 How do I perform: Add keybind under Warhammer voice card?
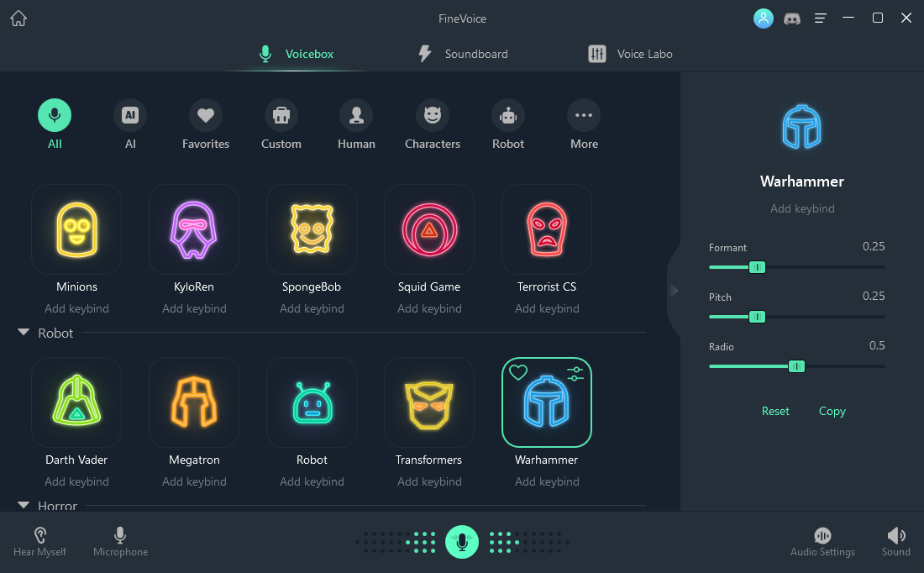(547, 481)
